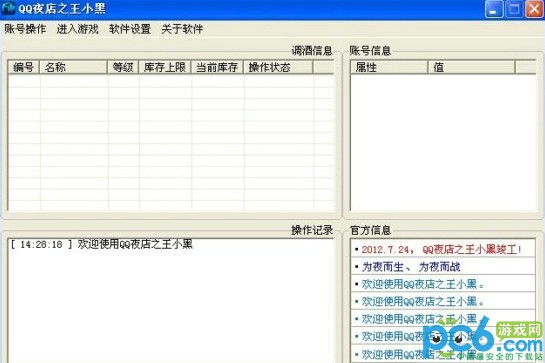This screenshot has height=363, width=545.
Task: Click the 操作状态 column header
Action: [x=278, y=67]
